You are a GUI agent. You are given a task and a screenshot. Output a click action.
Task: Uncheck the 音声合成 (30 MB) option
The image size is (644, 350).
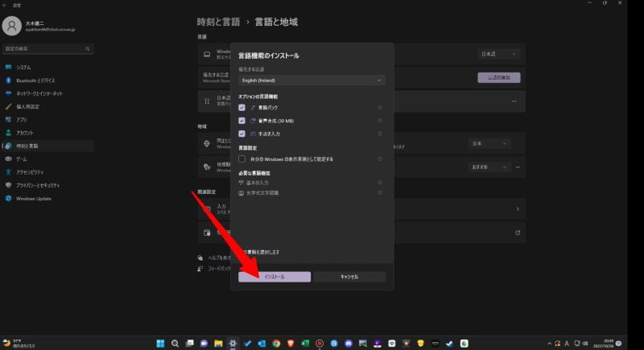coord(242,120)
